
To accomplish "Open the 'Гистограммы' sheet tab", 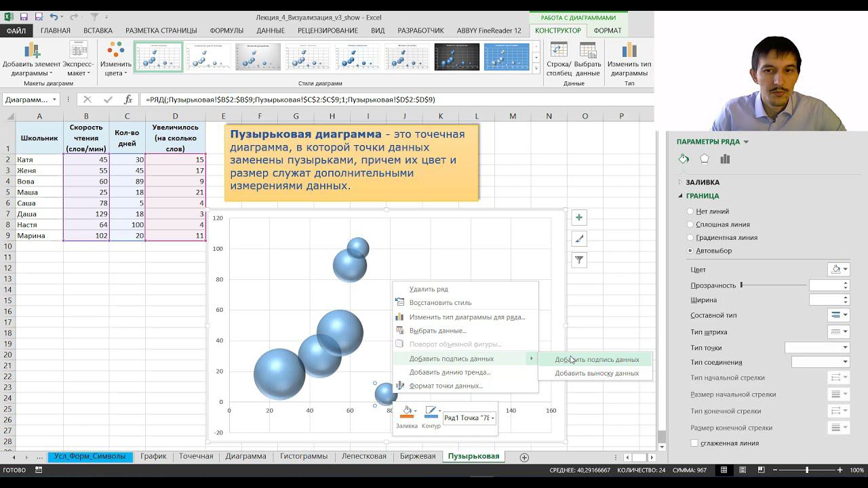I will pyautogui.click(x=304, y=457).
